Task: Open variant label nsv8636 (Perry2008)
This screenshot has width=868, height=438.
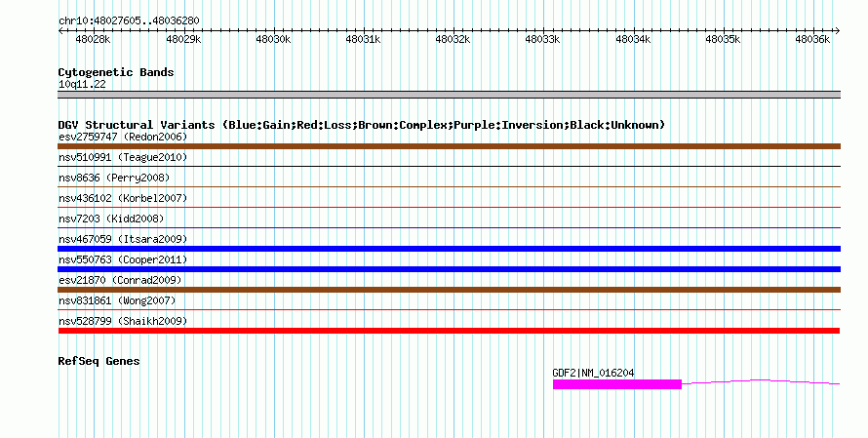Action: pos(114,178)
